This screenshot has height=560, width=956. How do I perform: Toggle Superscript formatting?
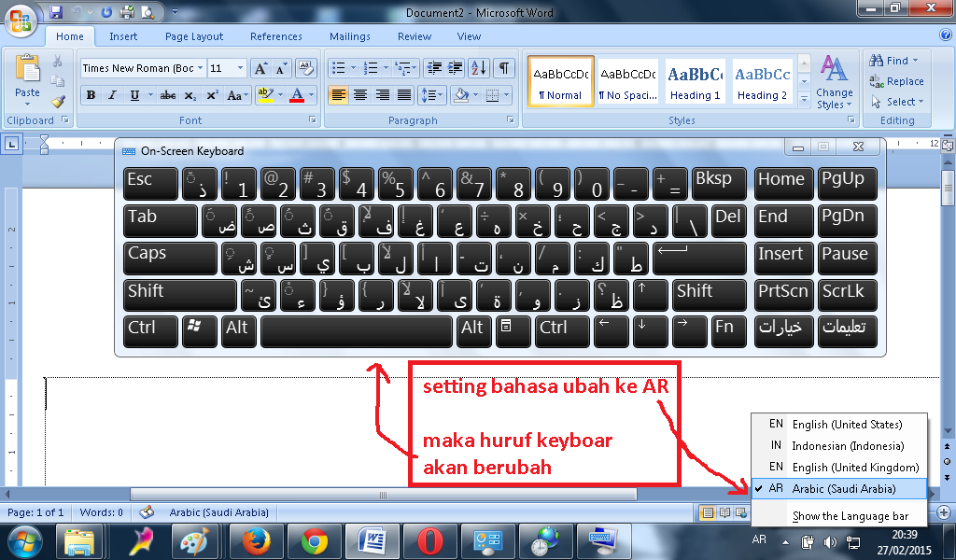212,95
